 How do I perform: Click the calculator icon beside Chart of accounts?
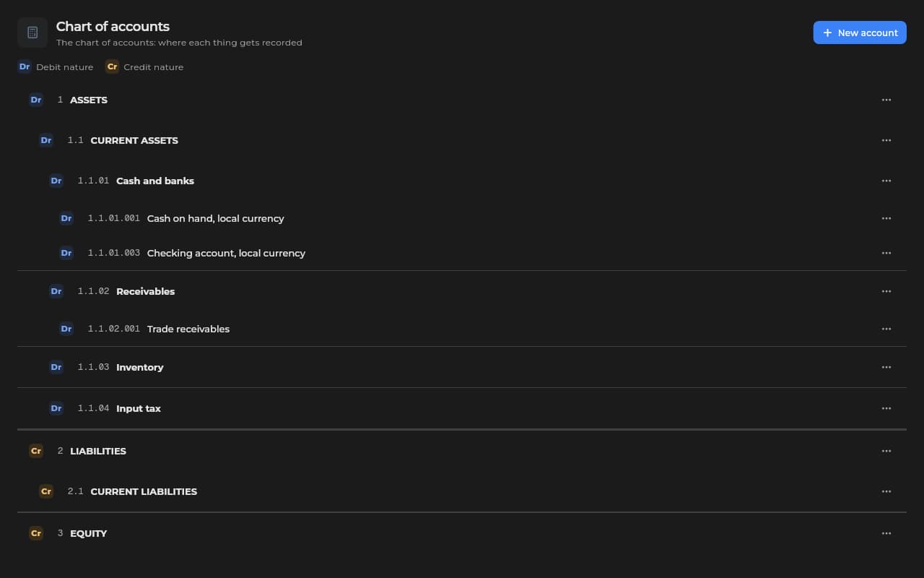(32, 33)
